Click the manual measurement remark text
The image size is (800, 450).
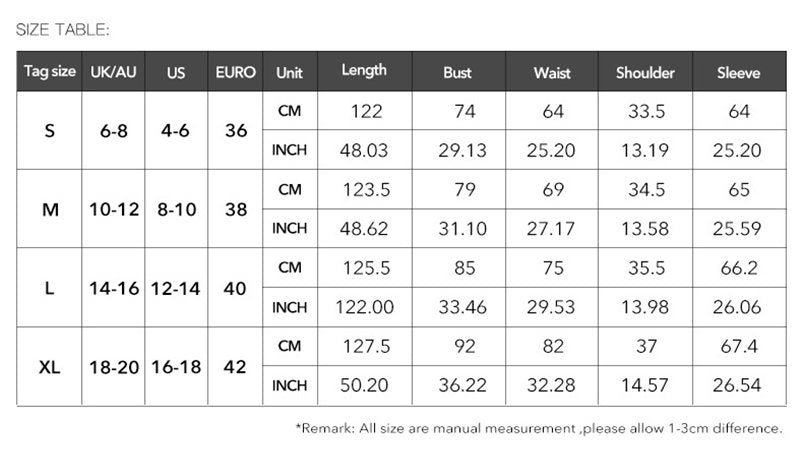(x=539, y=428)
